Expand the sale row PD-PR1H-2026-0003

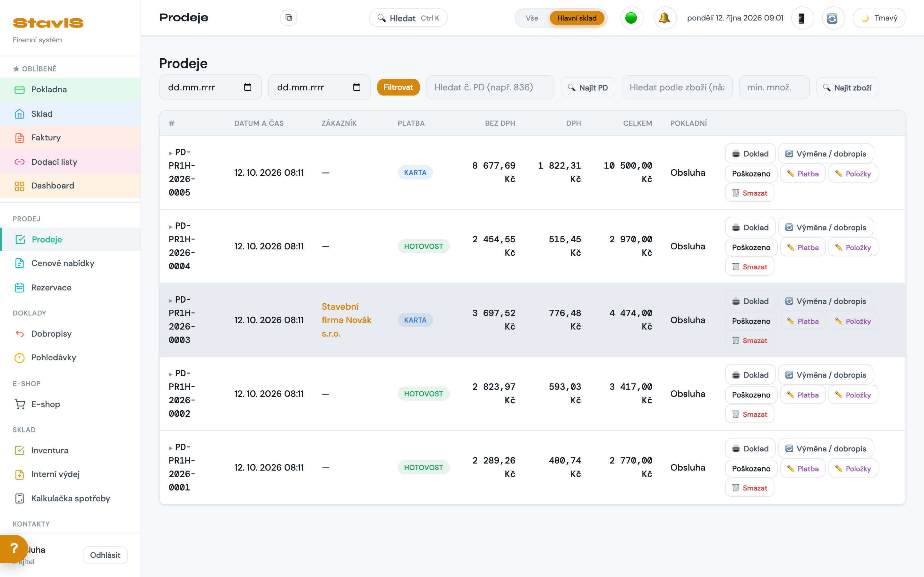(x=170, y=301)
